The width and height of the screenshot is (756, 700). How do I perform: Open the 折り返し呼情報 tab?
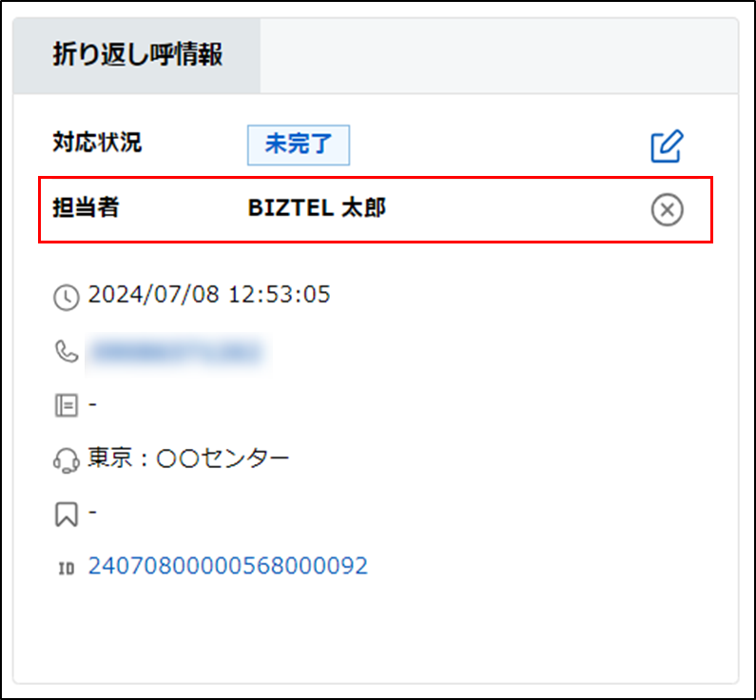point(137,55)
